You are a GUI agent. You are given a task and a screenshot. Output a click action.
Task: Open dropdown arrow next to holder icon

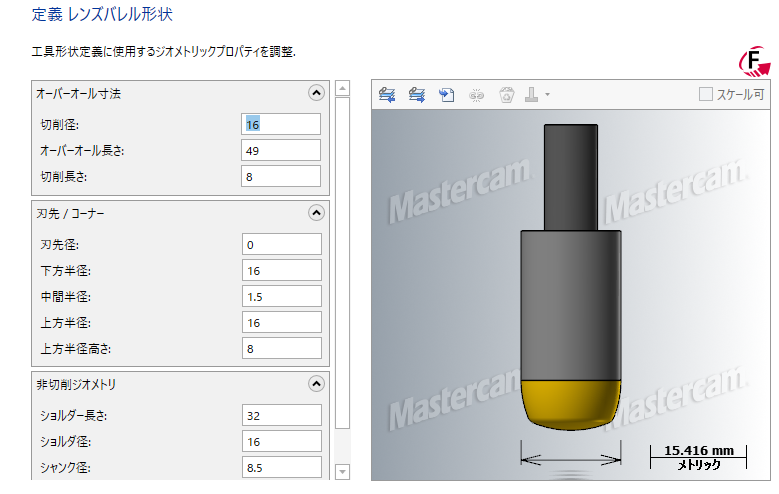pyautogui.click(x=547, y=94)
